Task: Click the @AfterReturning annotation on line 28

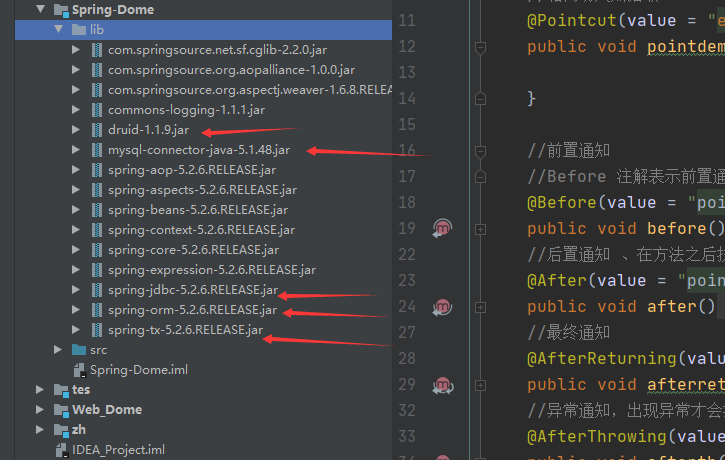Action: (x=602, y=359)
